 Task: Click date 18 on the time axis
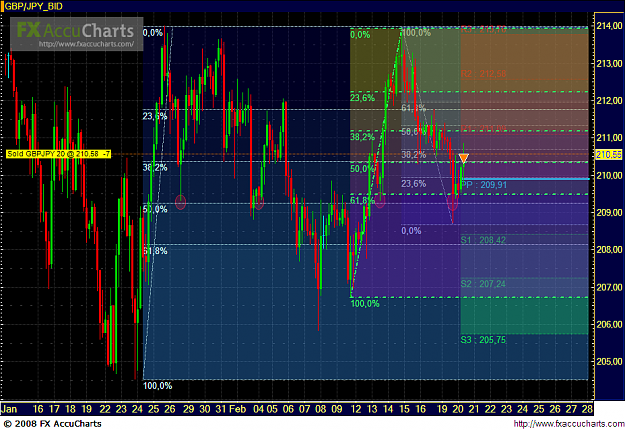[70, 409]
